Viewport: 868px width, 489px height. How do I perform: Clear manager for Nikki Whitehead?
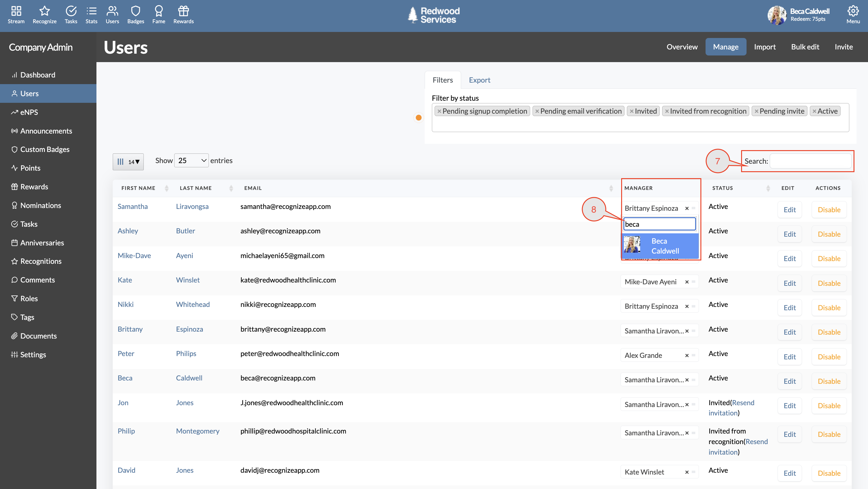click(x=687, y=306)
